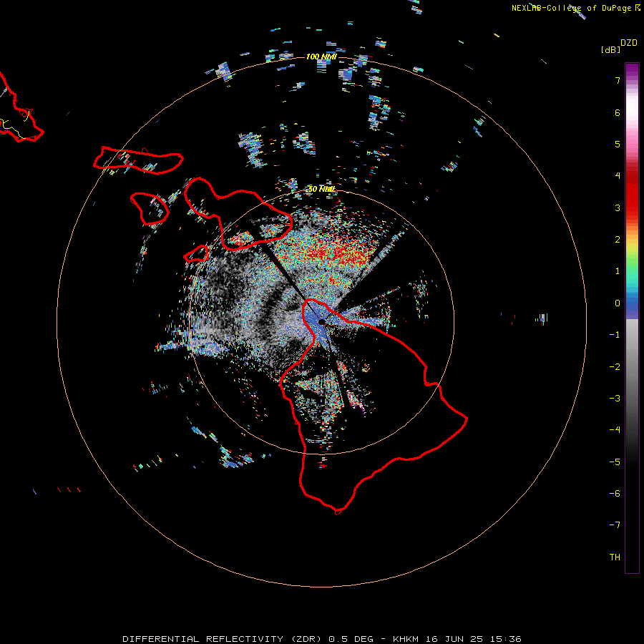The height and width of the screenshot is (644, 644).
Task: Click the -5 value on color scale
Action: (615, 462)
